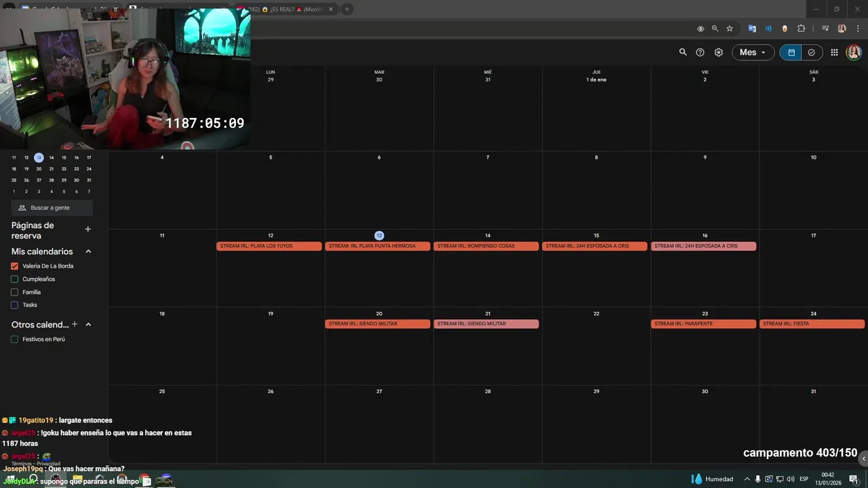Open the Google apps grid

coord(835,52)
